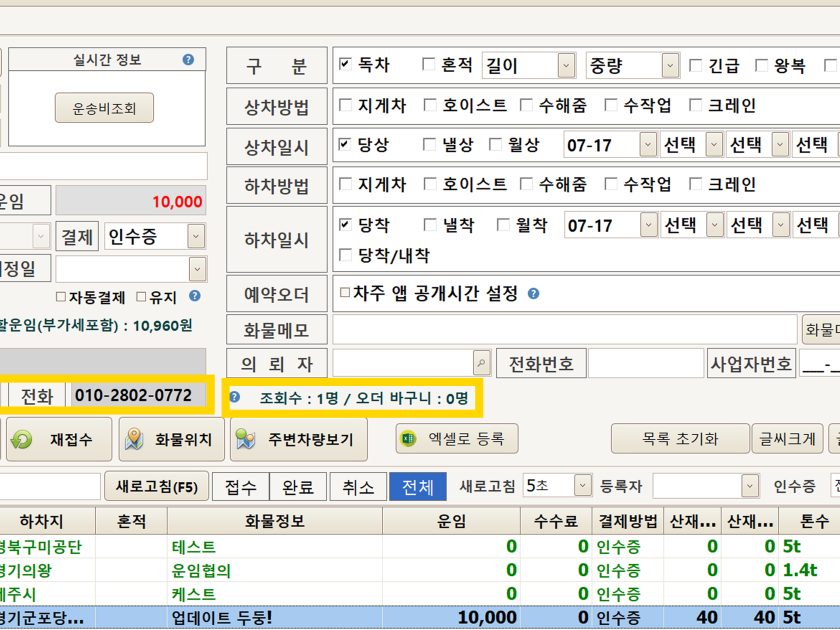Click the search icon in 의뢰자 field
Viewport: 840px width, 630px height.
(x=481, y=364)
